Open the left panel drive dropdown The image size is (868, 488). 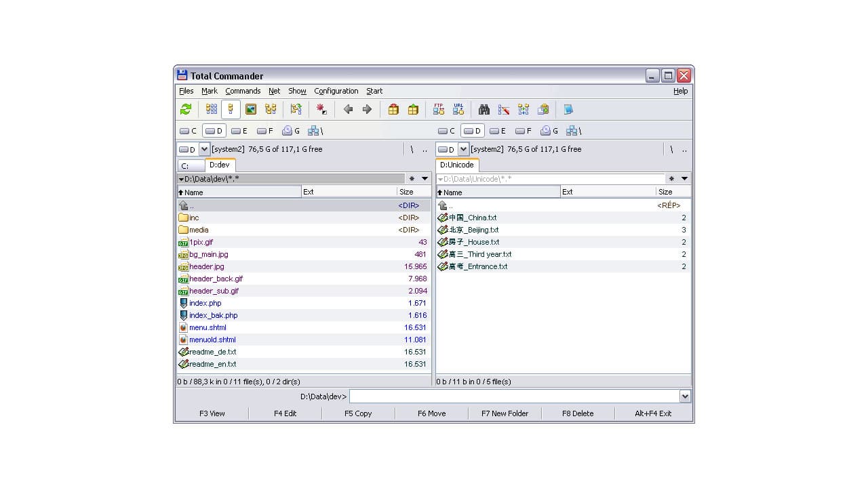tap(204, 149)
